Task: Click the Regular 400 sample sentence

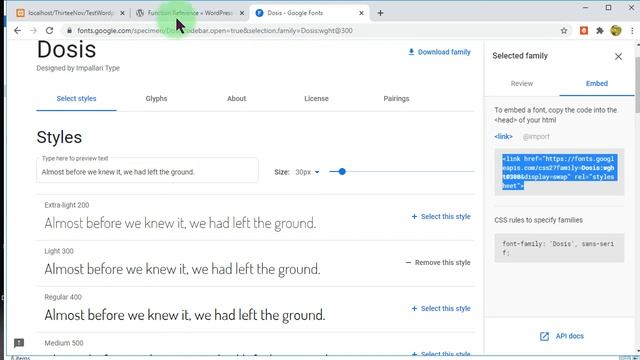Action: click(184, 315)
